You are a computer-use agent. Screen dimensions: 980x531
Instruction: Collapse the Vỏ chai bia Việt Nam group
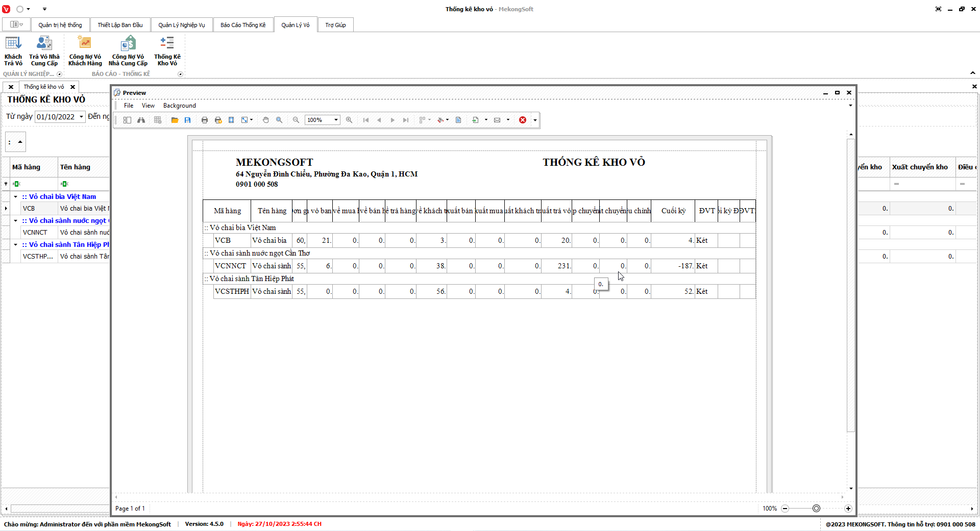16,197
